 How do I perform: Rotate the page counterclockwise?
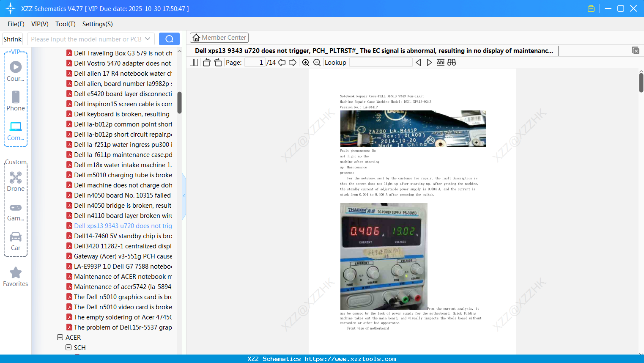tap(206, 63)
